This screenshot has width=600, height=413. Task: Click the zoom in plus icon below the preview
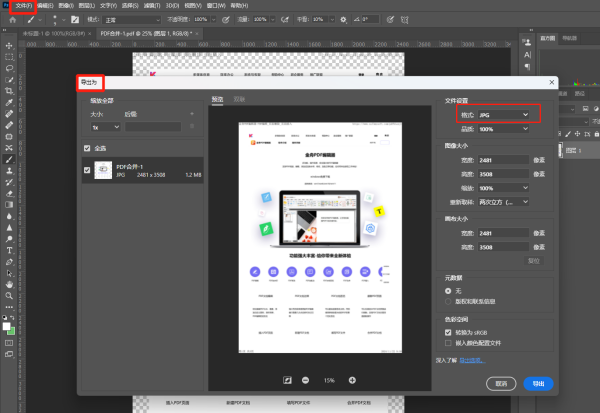[x=352, y=380]
